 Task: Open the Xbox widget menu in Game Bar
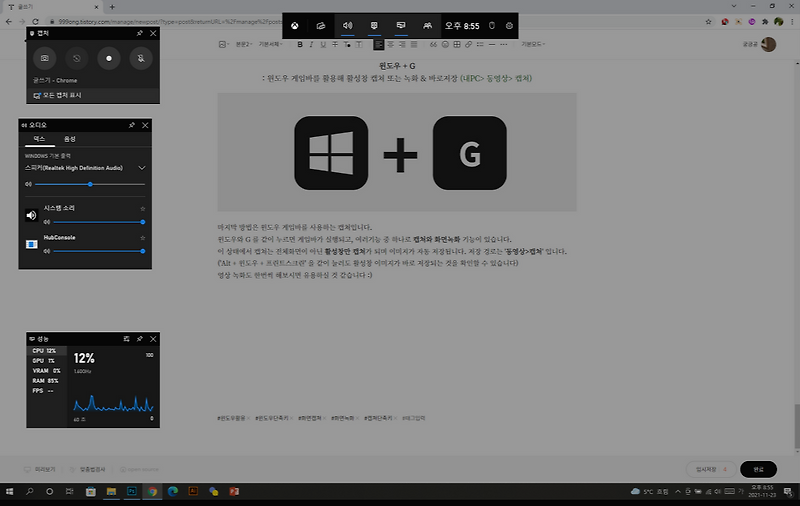tap(295, 26)
